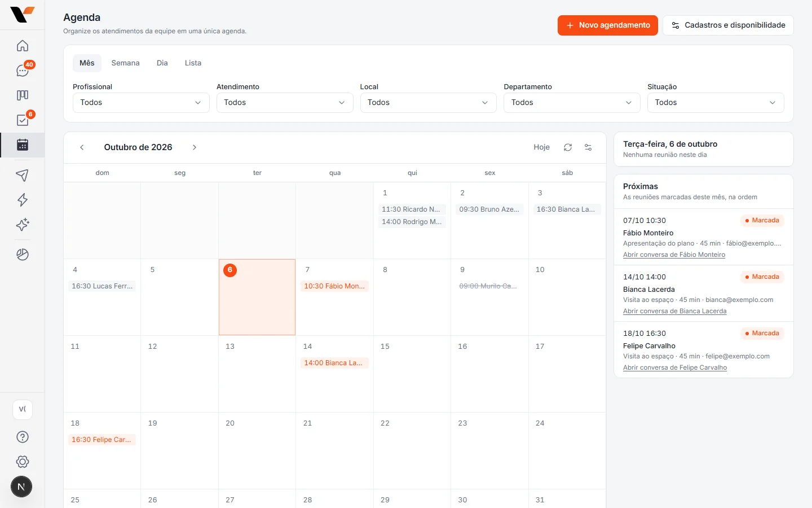
Task: Open Abrir conversa de Bianca Lacerda link
Action: tap(674, 311)
